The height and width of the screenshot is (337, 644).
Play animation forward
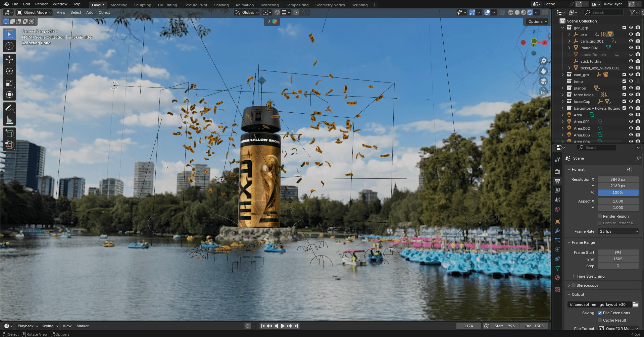[x=283, y=326]
